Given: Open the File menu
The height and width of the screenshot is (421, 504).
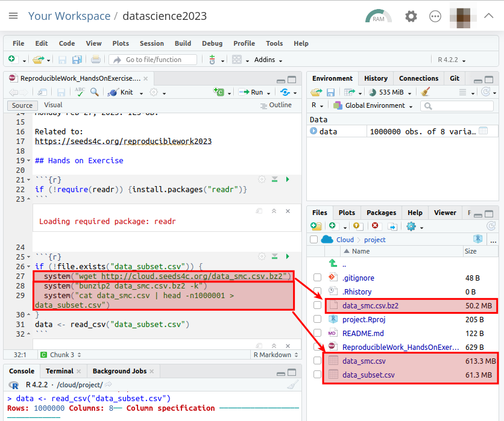Looking at the screenshot, I should [18, 43].
